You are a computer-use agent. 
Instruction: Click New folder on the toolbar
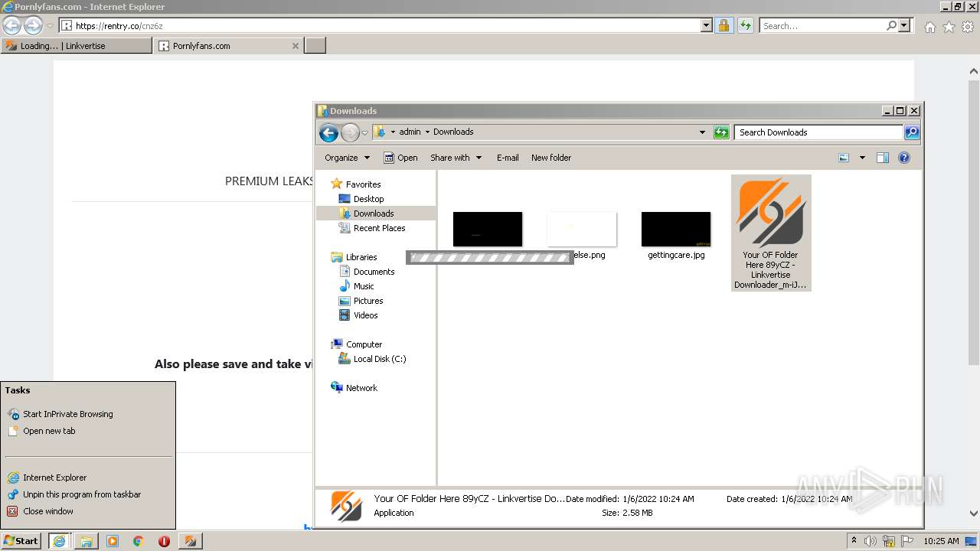click(551, 158)
